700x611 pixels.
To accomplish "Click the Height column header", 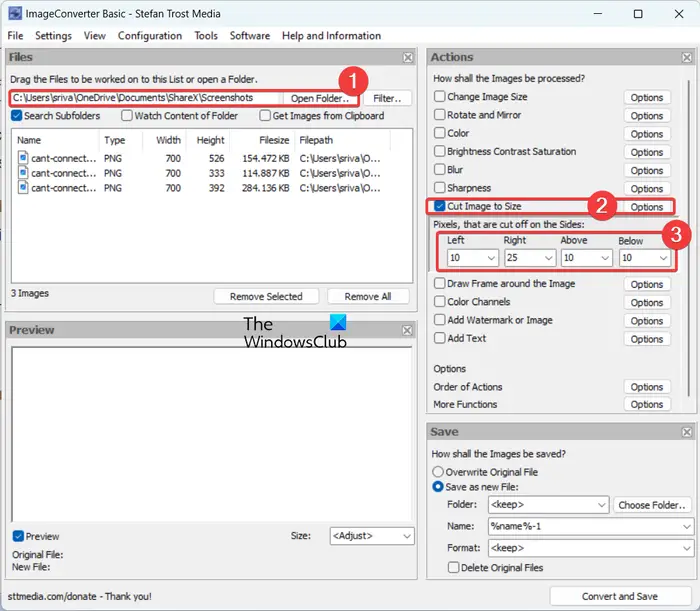I will [x=210, y=140].
